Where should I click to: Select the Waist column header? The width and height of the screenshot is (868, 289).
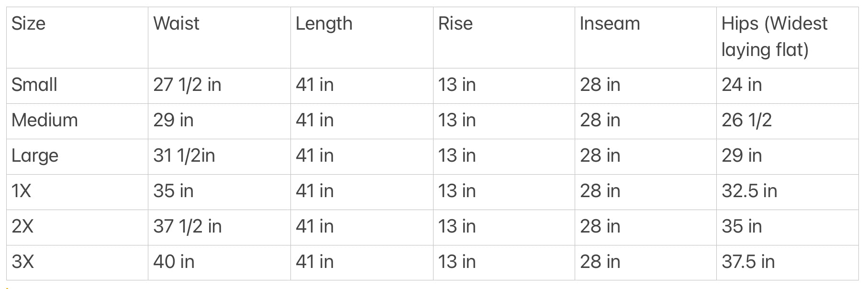(176, 23)
